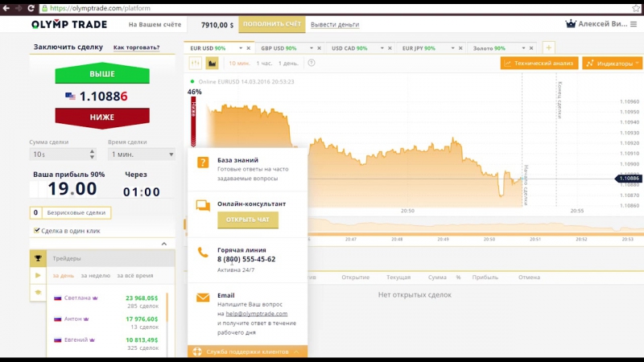Click help@olymptrade.com email link
The height and width of the screenshot is (362, 644).
pos(257,314)
